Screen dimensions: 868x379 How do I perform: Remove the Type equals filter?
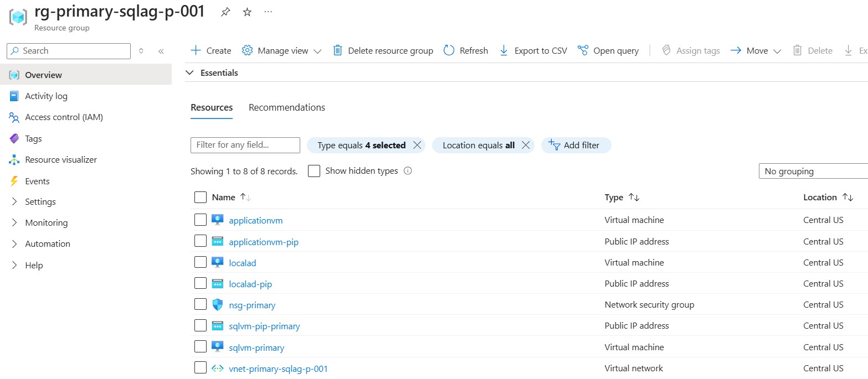click(418, 146)
